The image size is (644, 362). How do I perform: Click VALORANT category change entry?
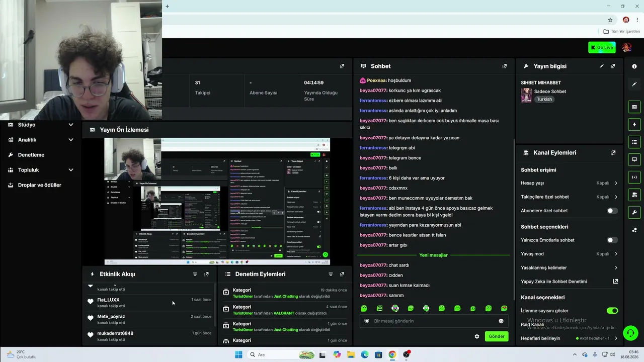pyautogui.click(x=285, y=310)
